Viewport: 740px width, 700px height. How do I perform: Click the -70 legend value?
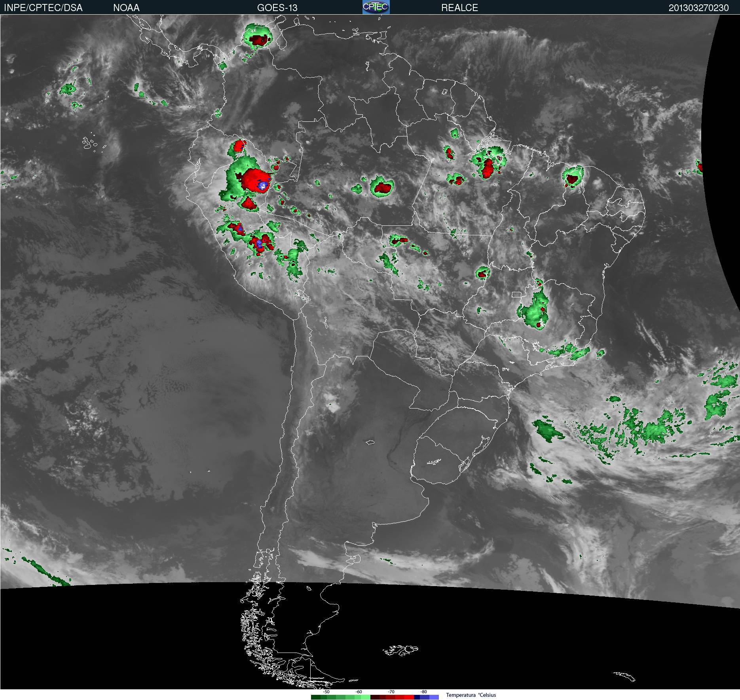pos(391,692)
